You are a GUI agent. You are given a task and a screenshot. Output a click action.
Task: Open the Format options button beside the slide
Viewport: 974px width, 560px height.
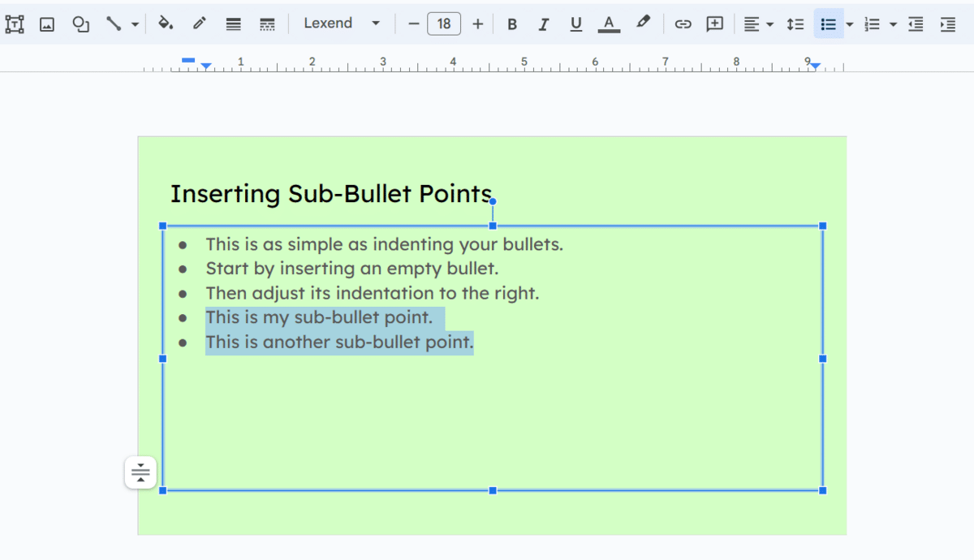click(x=140, y=472)
